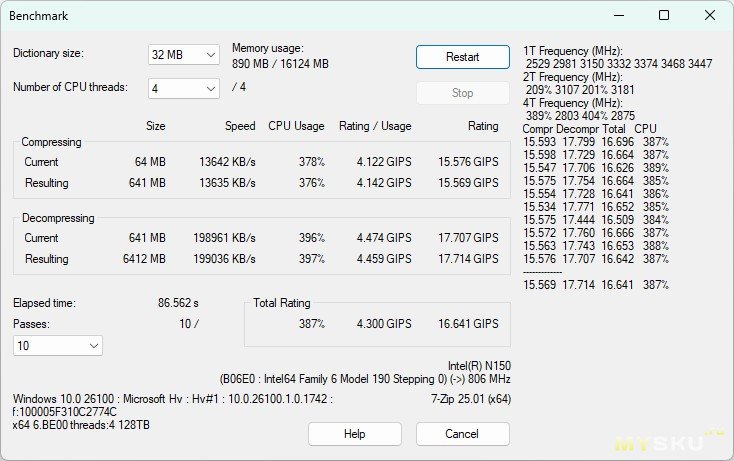Click the Elapsed time value 86.562 s
Viewport: 734px width, 461px height.
pyautogui.click(x=178, y=303)
